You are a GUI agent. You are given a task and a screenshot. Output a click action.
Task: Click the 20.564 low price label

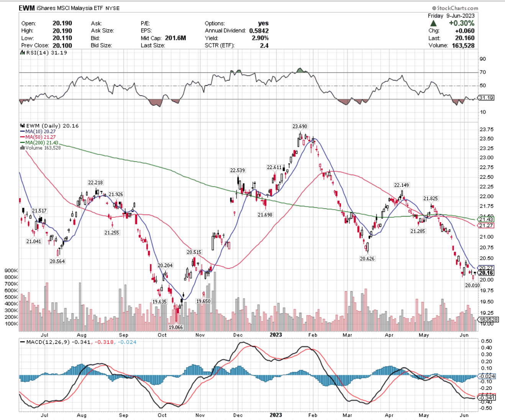(57, 261)
